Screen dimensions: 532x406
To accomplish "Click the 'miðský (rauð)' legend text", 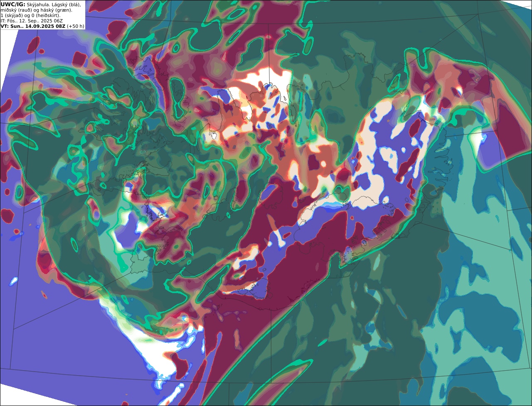I will click(16, 10).
